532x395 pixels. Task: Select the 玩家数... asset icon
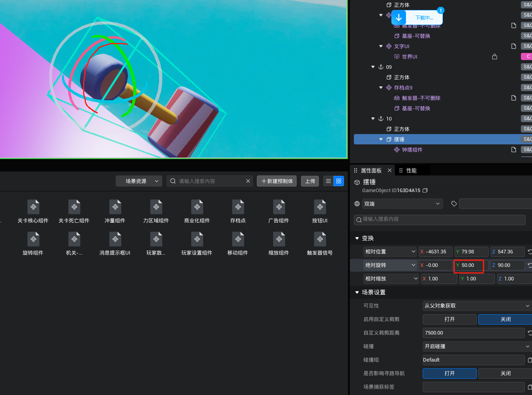click(x=156, y=239)
